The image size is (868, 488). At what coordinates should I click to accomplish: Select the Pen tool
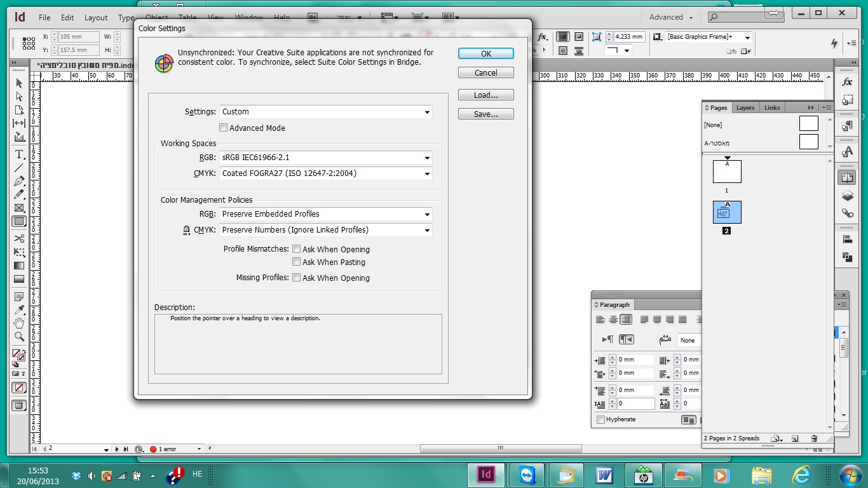click(19, 181)
